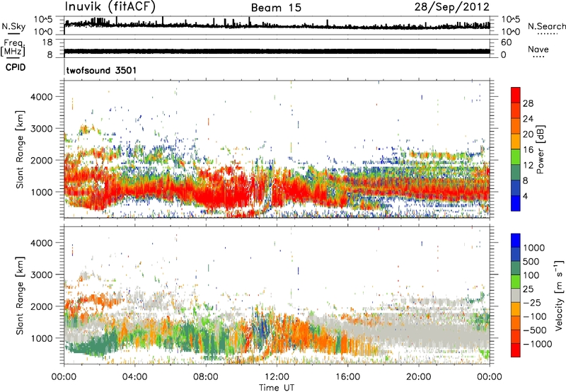This screenshot has width=566, height=392.
Task: Click the '04:00' time axis tick label
Action: [134, 377]
